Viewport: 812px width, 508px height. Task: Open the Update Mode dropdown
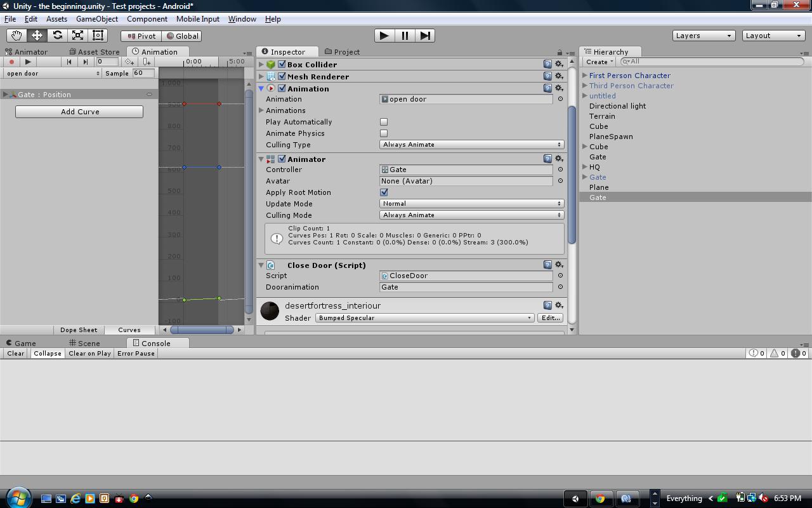click(471, 204)
